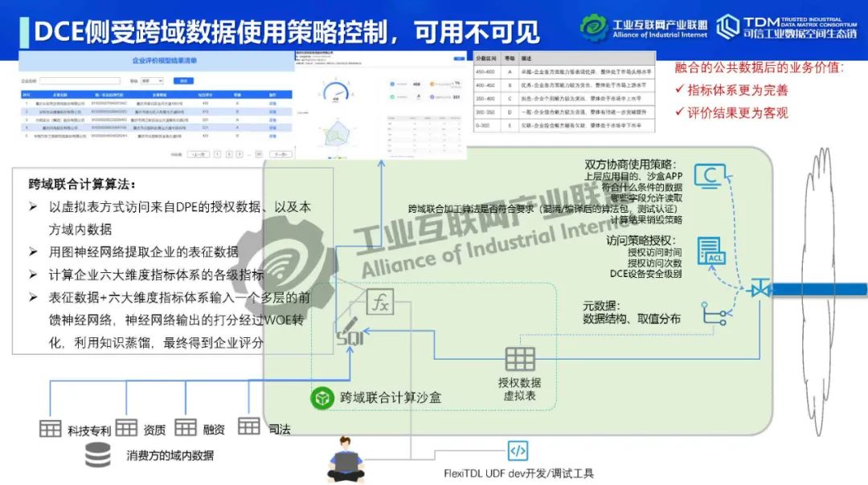Click the SQL pencil icon
The width and height of the screenshot is (868, 485).
pos(350,335)
